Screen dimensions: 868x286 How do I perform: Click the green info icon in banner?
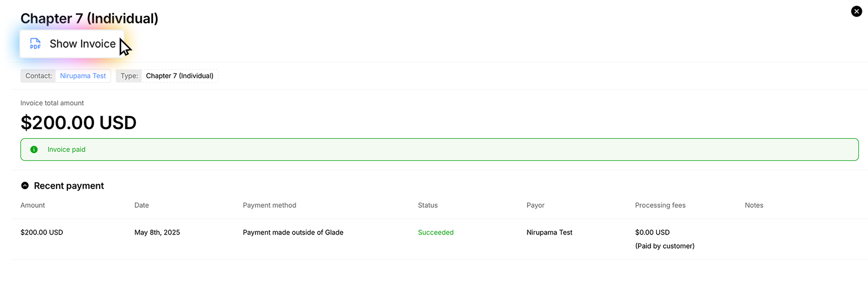34,150
